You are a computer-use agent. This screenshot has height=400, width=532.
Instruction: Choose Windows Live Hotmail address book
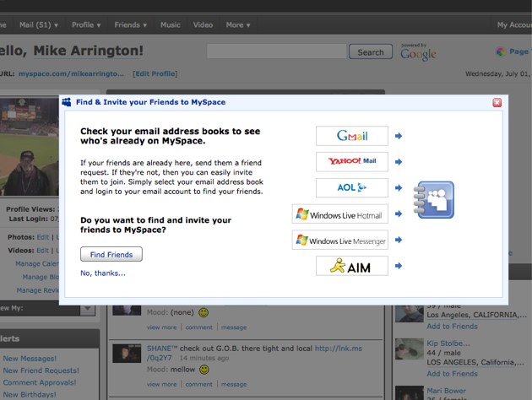(x=340, y=214)
